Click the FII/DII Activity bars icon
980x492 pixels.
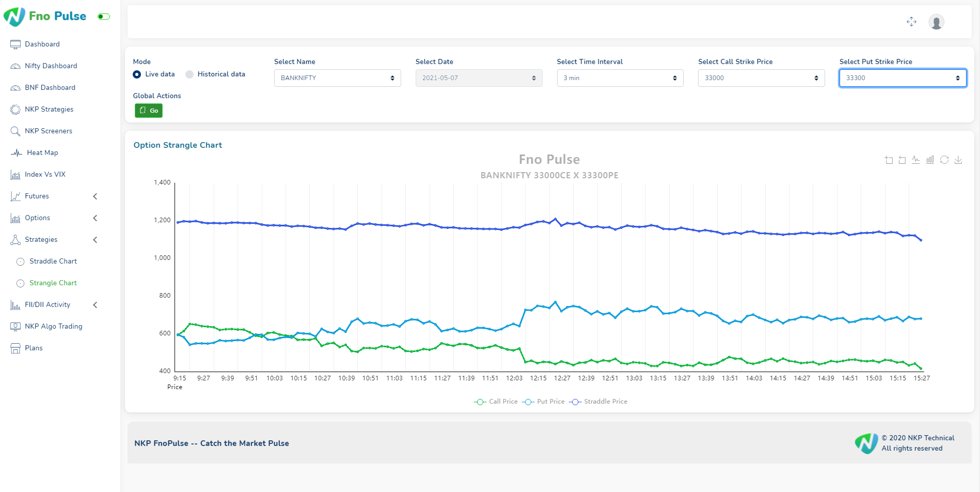(x=15, y=305)
